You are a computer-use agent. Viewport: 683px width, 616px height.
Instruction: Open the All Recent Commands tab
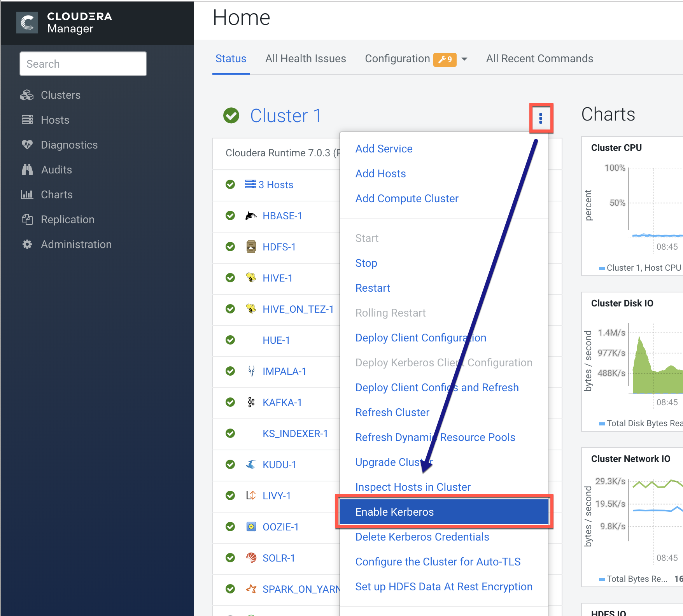539,59
